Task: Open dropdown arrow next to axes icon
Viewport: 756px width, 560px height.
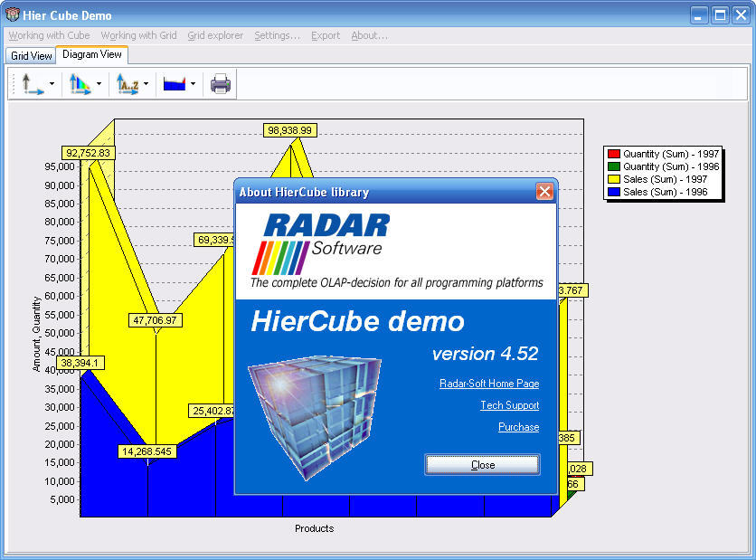Action: click(52, 85)
